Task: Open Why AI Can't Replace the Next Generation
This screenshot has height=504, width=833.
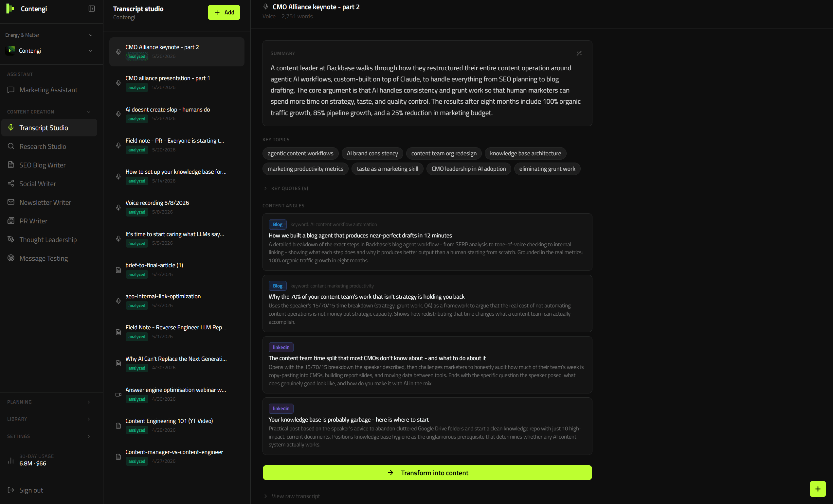Action: pos(176,363)
